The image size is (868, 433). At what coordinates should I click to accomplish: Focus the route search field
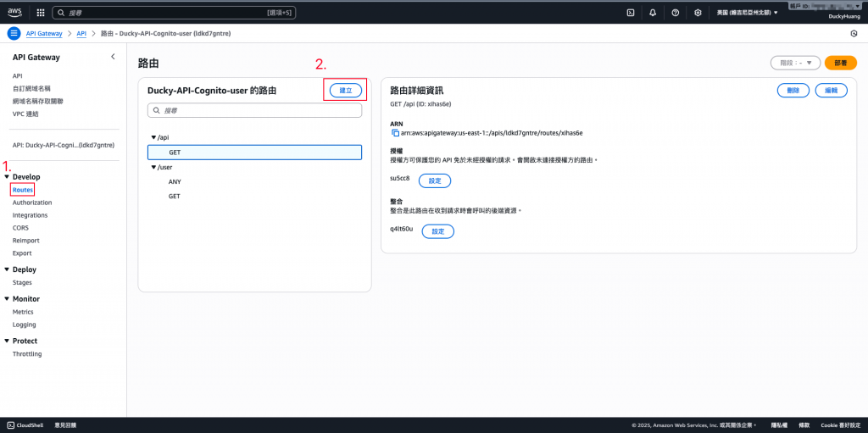coord(254,110)
